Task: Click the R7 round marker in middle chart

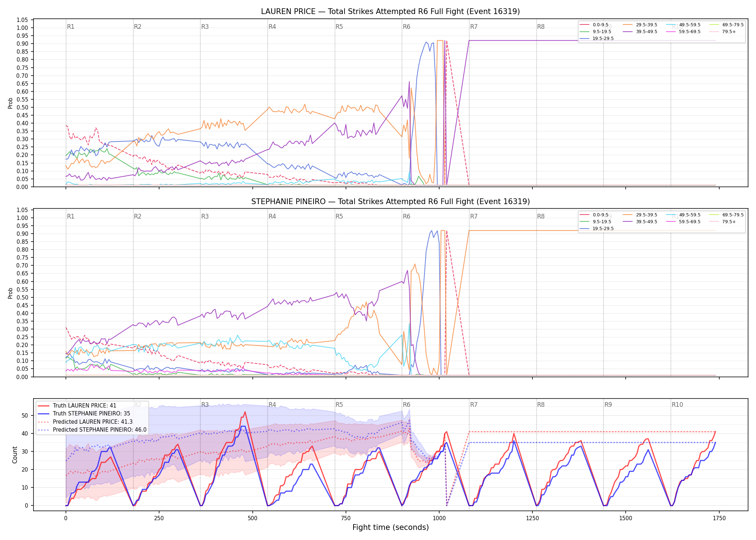Action: (474, 216)
